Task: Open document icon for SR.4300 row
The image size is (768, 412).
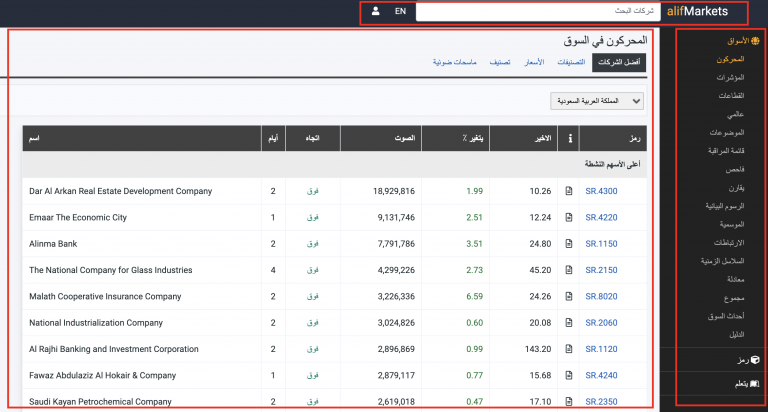Action: click(x=569, y=191)
